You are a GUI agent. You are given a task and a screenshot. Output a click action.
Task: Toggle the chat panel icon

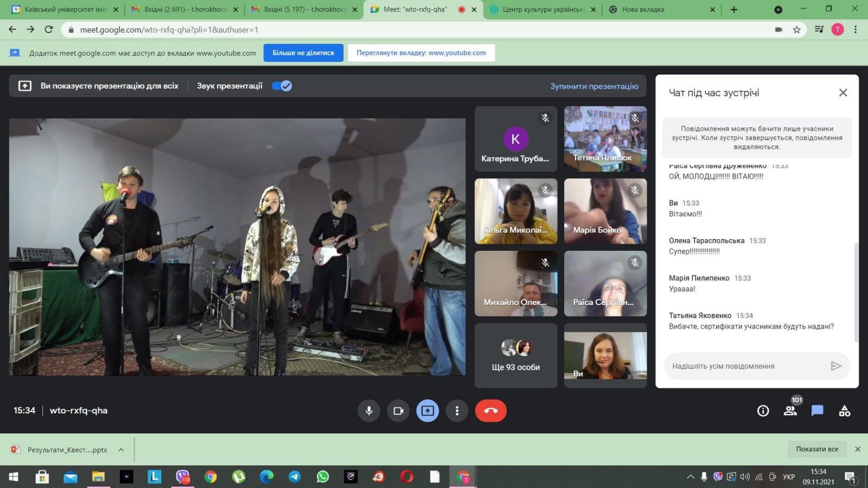point(817,410)
